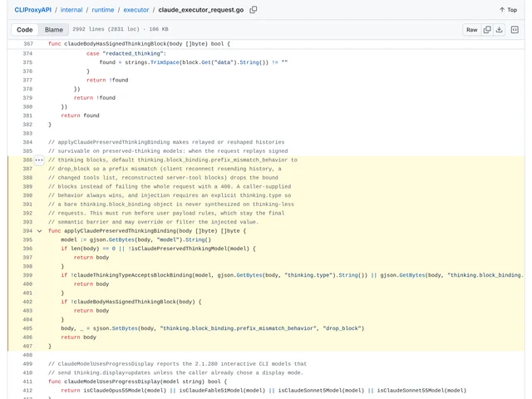Open CLIProxyAPI repository breadcrumb
Image resolution: width=532 pixels, height=399 pixels.
click(33, 10)
